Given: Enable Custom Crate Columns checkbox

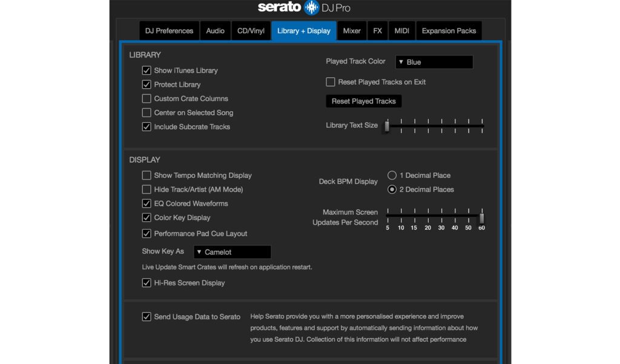Looking at the screenshot, I should click(x=147, y=99).
